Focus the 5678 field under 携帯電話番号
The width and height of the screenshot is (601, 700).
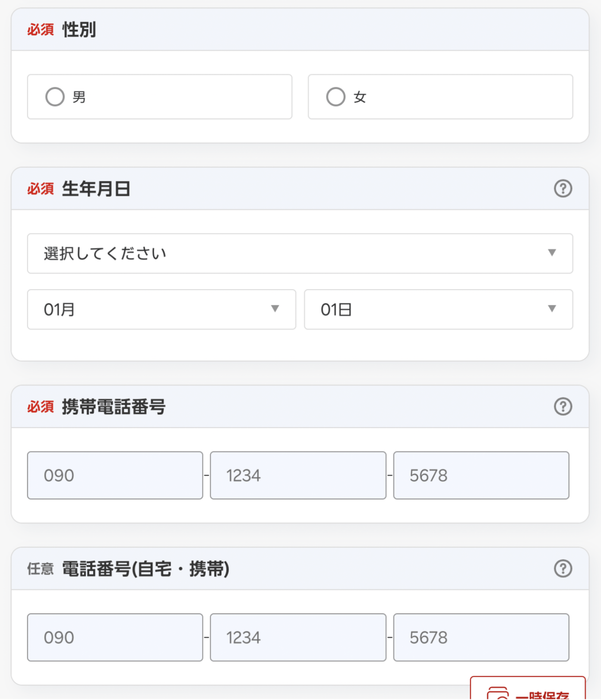tap(481, 475)
